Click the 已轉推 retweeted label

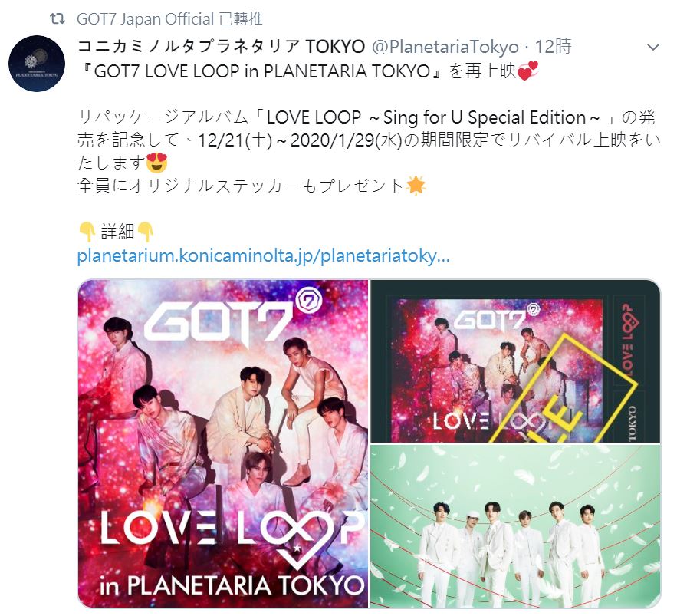pyautogui.click(x=241, y=19)
